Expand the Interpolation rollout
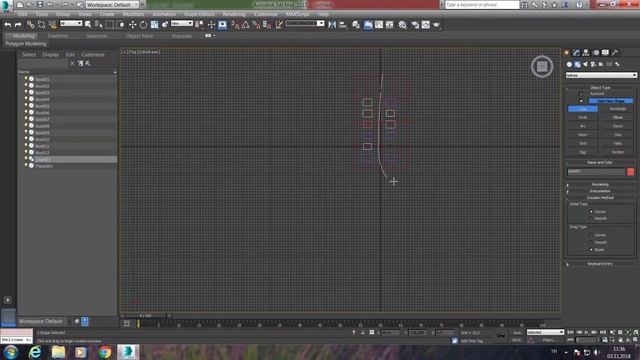This screenshot has width=640, height=360. tap(600, 191)
